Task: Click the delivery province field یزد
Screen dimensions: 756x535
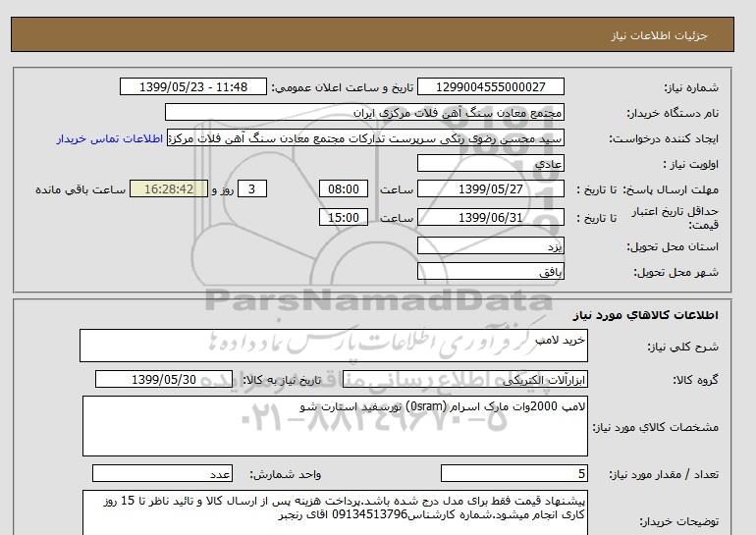Action: point(490,245)
